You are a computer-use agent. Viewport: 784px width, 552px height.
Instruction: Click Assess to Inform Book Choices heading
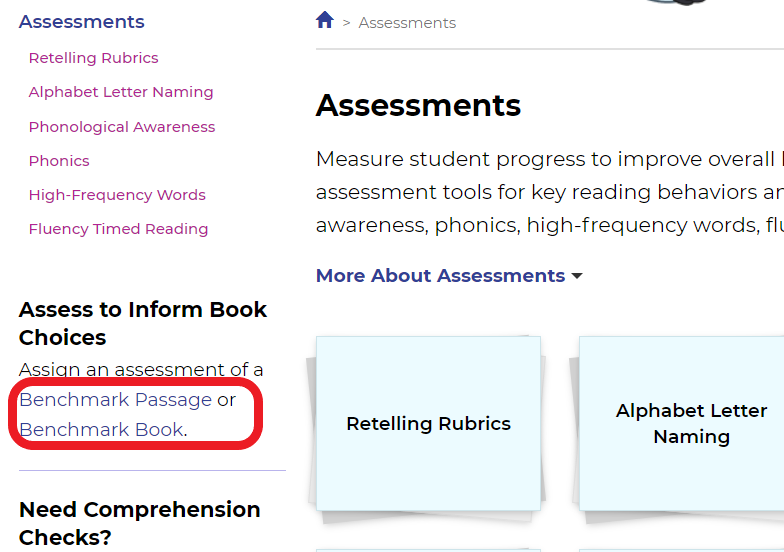click(x=143, y=324)
